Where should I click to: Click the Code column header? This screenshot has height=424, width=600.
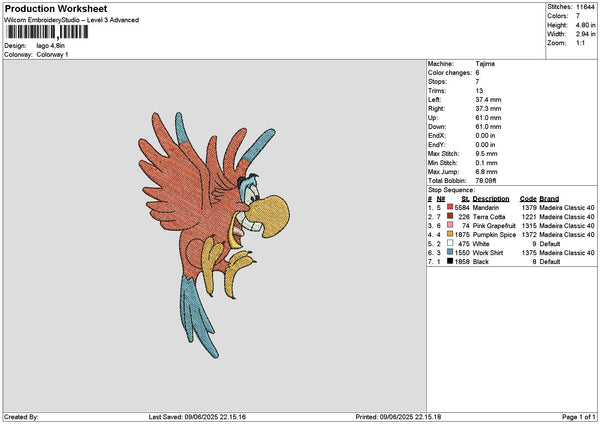click(x=528, y=198)
